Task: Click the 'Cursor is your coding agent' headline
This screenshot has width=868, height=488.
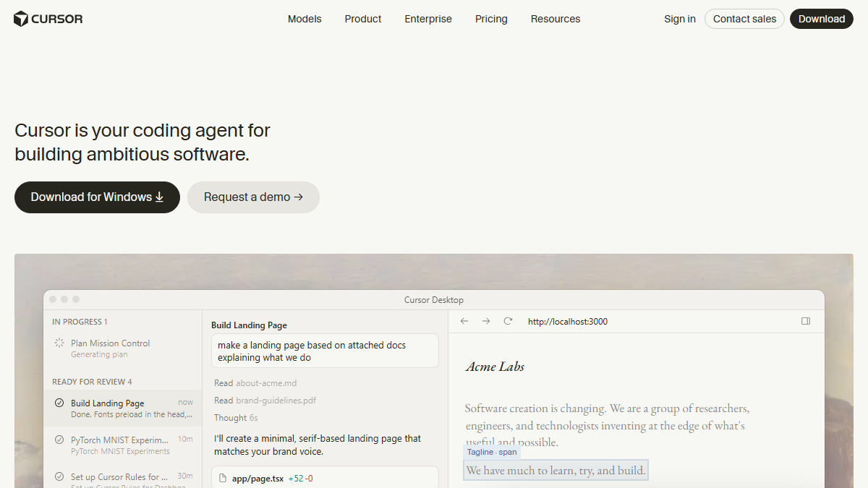Action: 142,142
